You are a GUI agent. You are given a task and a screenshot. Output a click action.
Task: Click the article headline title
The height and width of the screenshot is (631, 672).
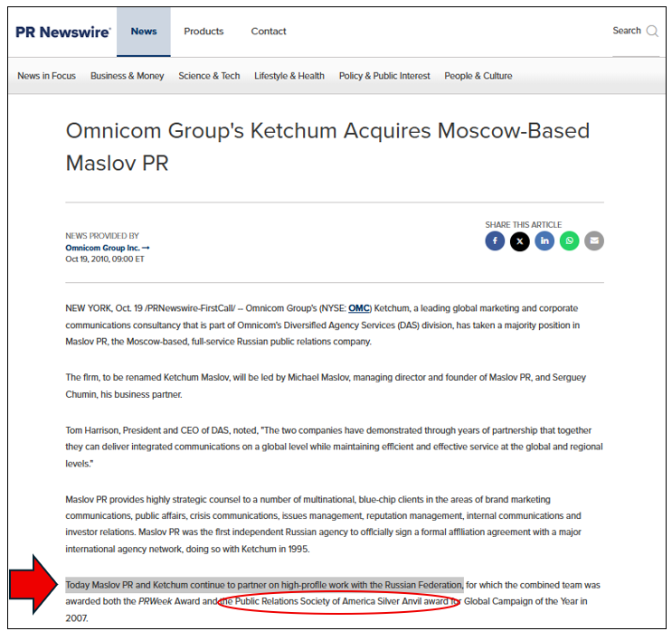327,146
